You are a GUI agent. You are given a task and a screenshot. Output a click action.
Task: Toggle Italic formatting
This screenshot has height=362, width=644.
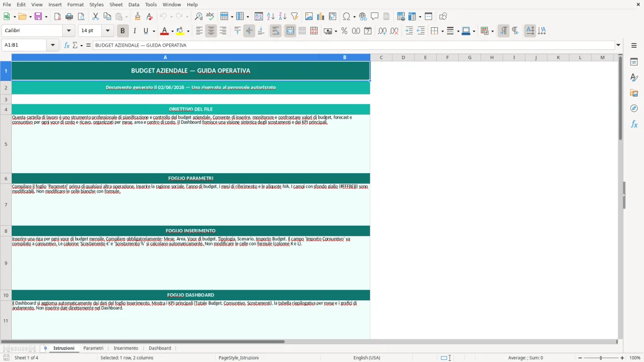[134, 31]
